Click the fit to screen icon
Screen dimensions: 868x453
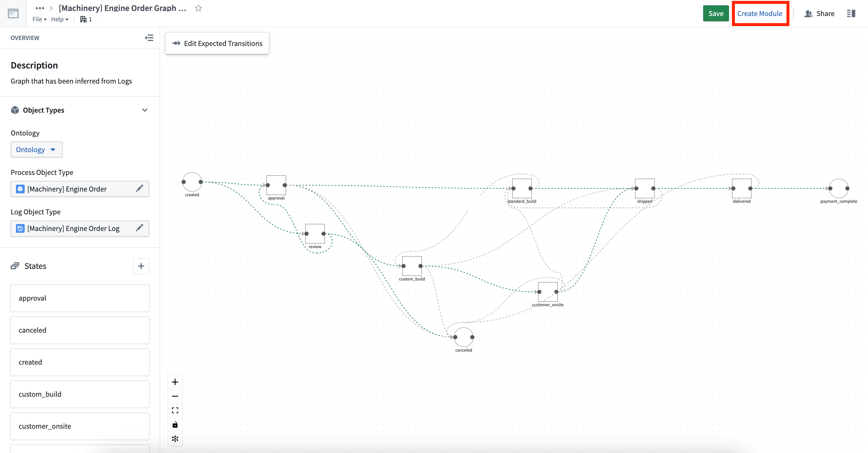(x=176, y=410)
